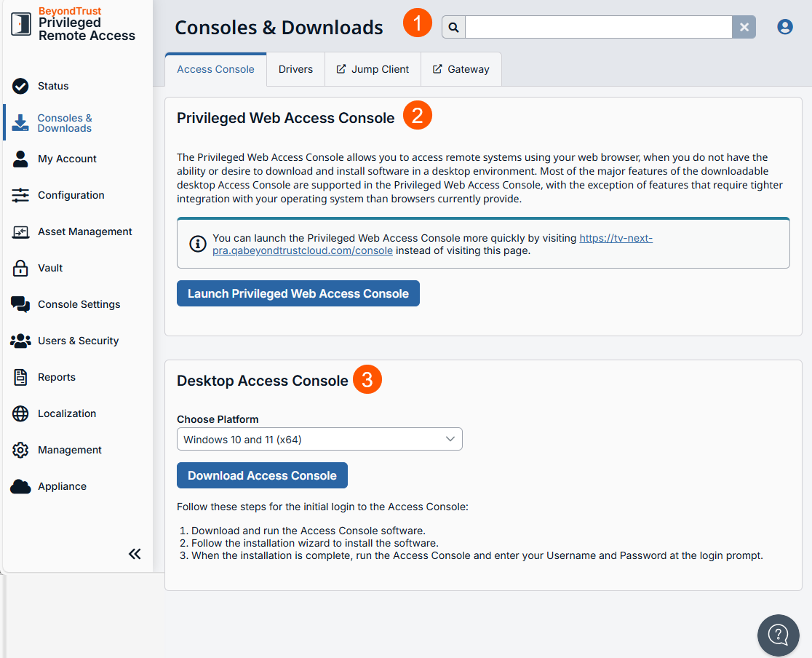Open My Account using the person icon
Screen dimensions: 812x658
point(20,159)
